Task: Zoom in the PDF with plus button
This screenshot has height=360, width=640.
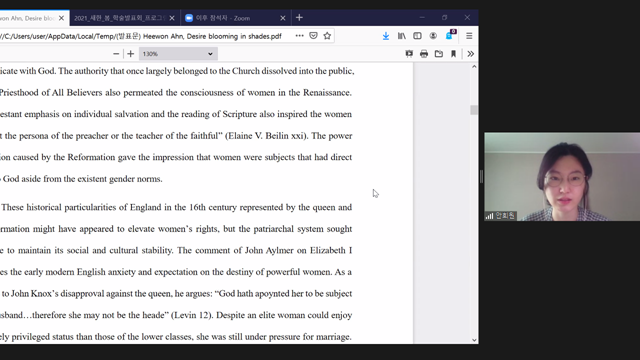Action: pos(131,54)
